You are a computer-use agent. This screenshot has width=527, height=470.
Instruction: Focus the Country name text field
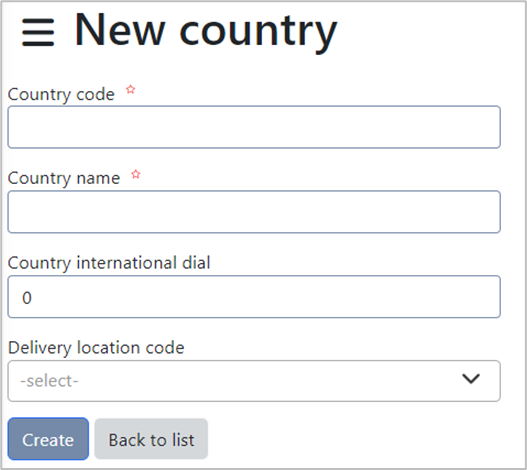254,212
